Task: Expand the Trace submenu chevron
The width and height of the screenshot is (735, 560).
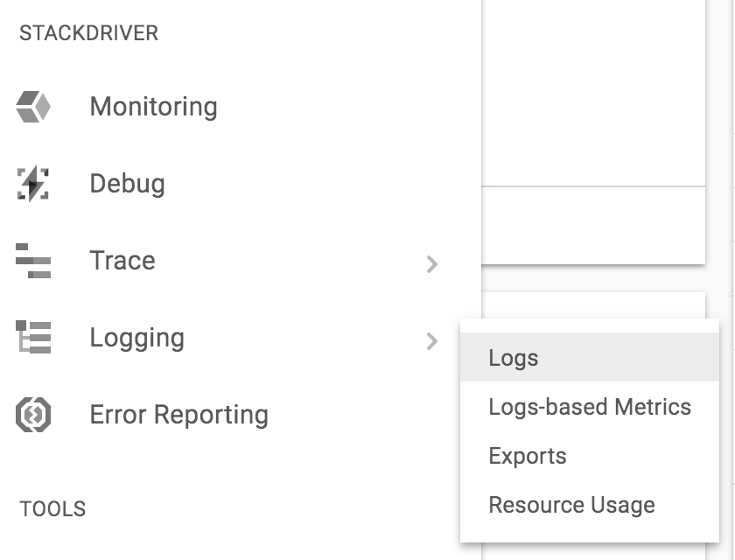Action: pyautogui.click(x=431, y=263)
